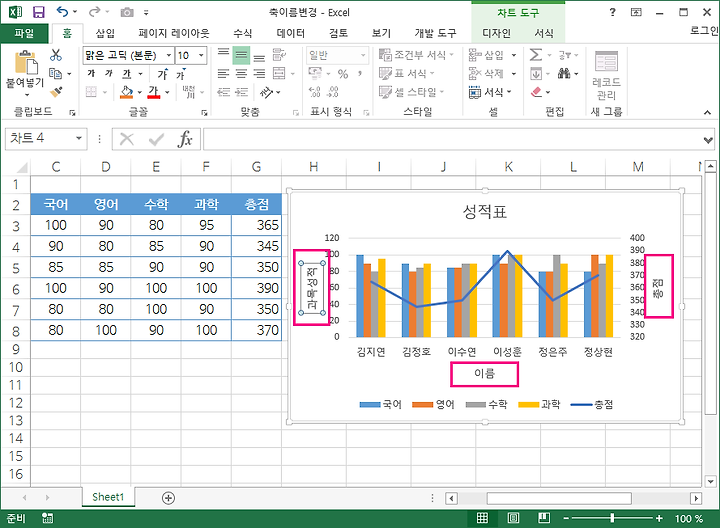Click the chart title 성적표
The height and width of the screenshot is (528, 720).
point(484,212)
